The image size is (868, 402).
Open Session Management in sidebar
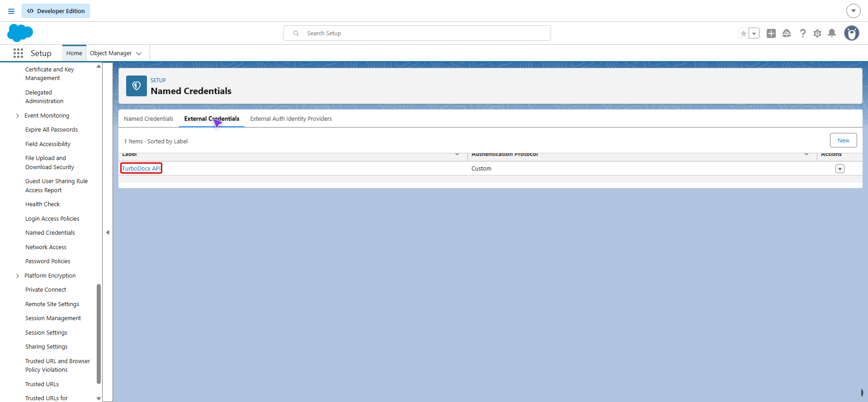tap(53, 318)
